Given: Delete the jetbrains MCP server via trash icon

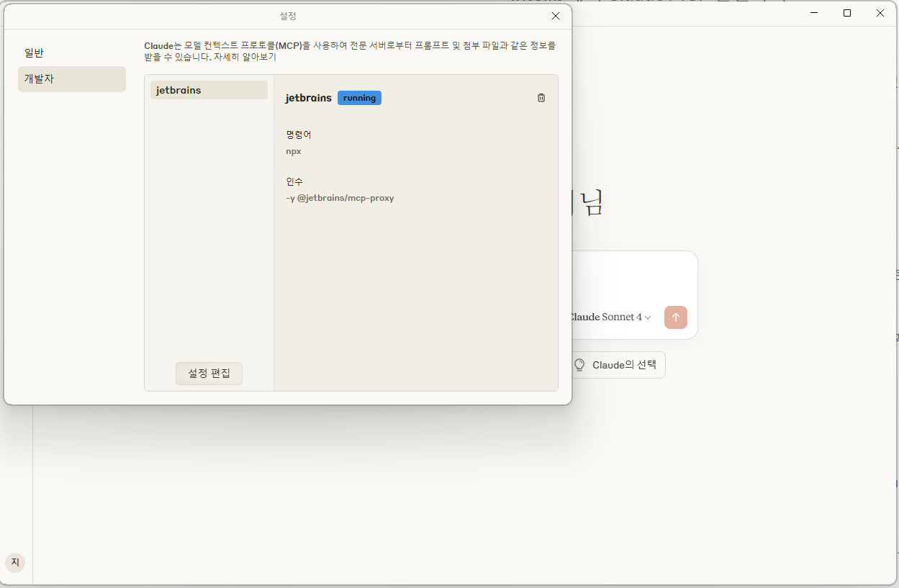Looking at the screenshot, I should [541, 98].
